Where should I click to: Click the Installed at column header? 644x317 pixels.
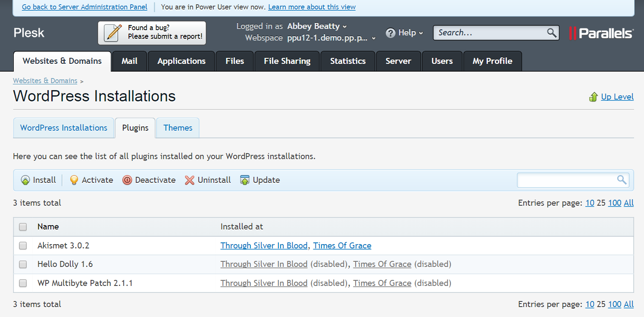point(242,227)
